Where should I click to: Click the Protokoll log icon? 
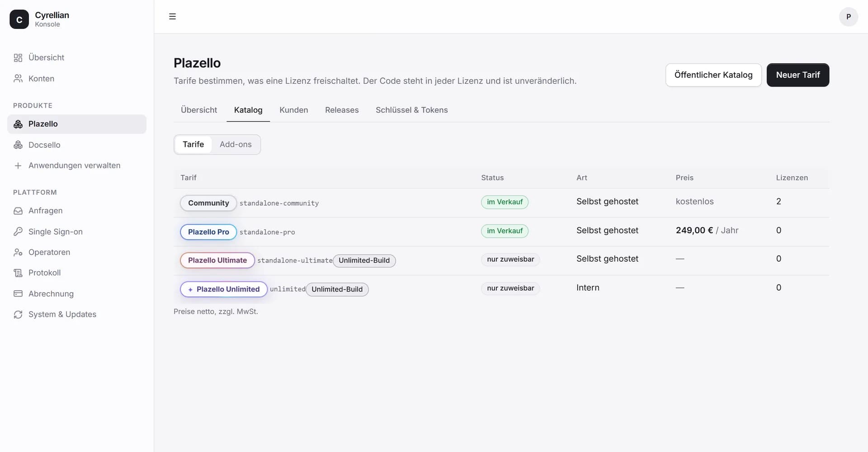(x=18, y=273)
